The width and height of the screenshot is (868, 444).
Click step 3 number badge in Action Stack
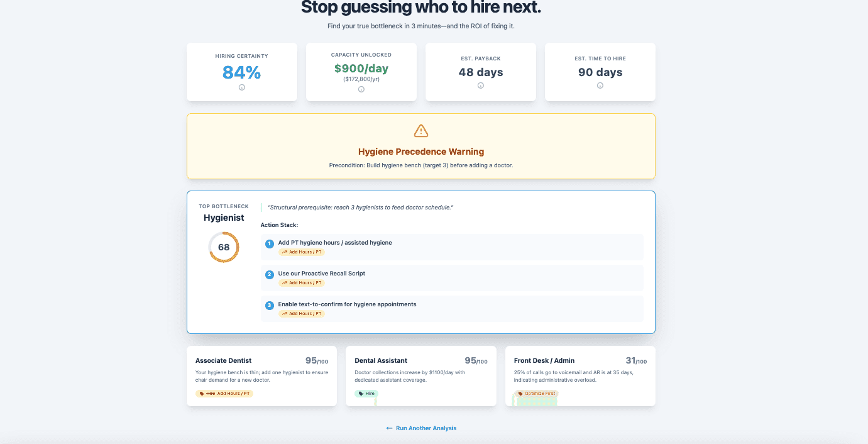pyautogui.click(x=270, y=305)
